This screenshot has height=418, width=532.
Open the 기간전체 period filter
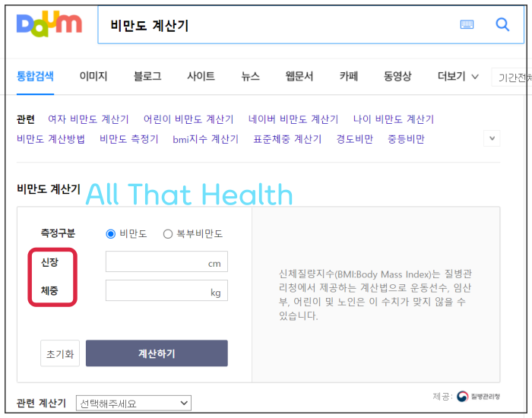511,78
